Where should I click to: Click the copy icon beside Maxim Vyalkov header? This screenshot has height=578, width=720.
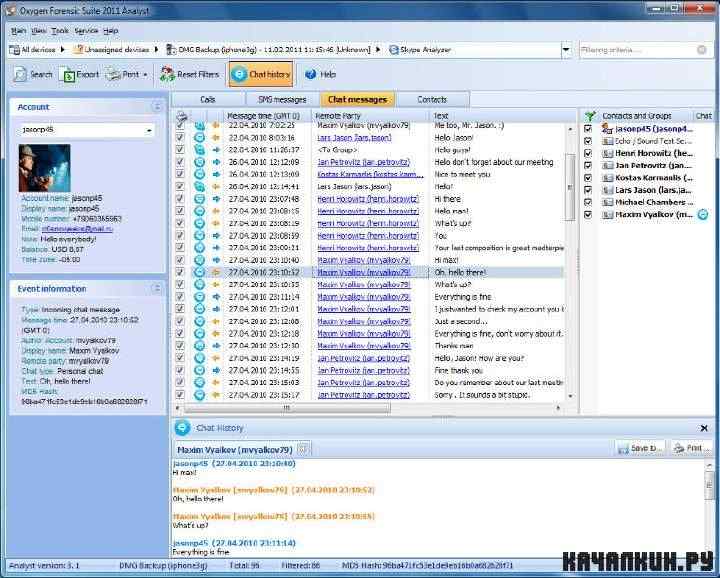coord(303,449)
